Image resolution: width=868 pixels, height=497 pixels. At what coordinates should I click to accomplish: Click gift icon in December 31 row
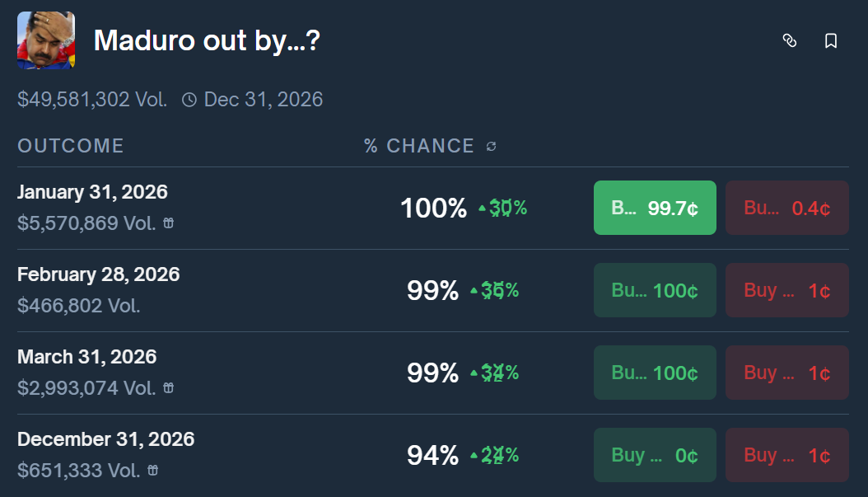tap(153, 471)
